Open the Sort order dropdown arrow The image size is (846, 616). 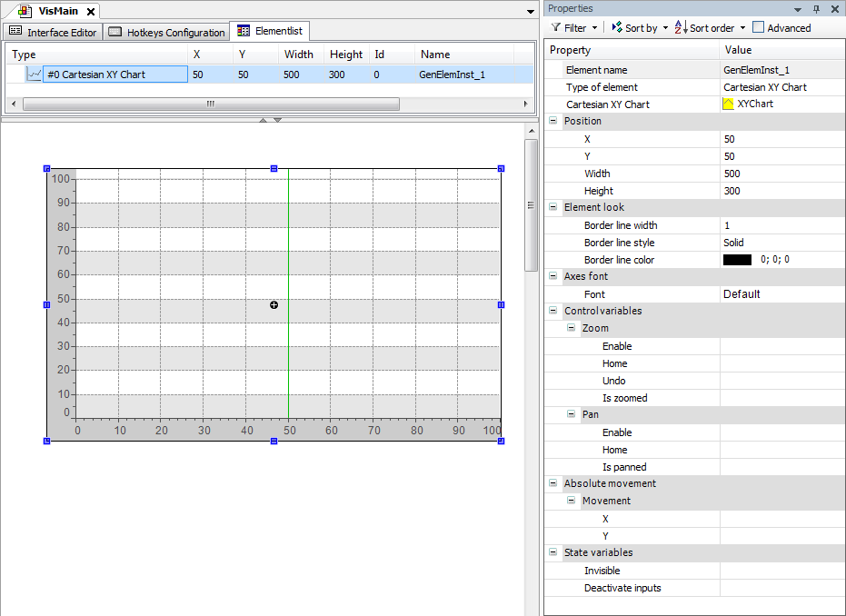tap(742, 27)
